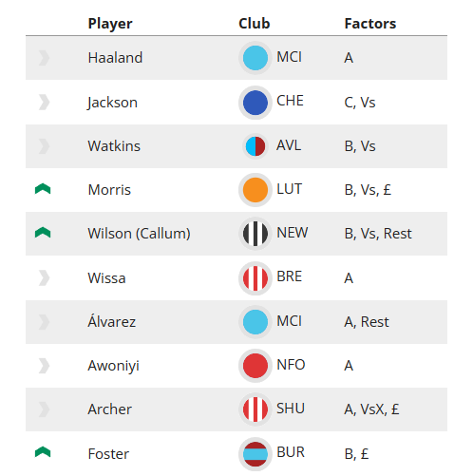Select the Factors column header
The image size is (454, 476).
370,24
